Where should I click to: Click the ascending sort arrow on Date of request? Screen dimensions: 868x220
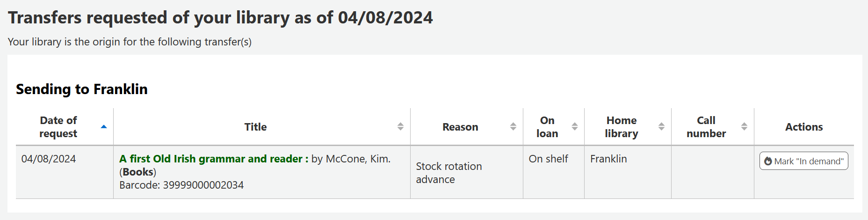click(104, 127)
